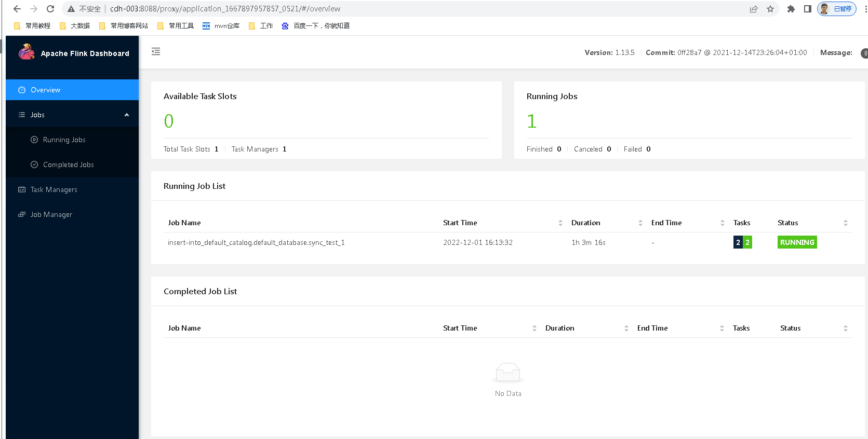Open the insert-into_default_catalog sync_test_1 job
This screenshot has height=439, width=868.
pyautogui.click(x=256, y=242)
